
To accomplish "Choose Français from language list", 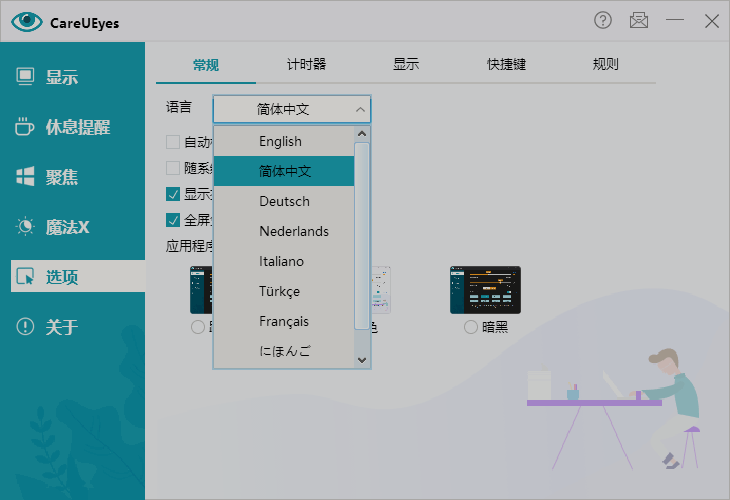I will [284, 321].
